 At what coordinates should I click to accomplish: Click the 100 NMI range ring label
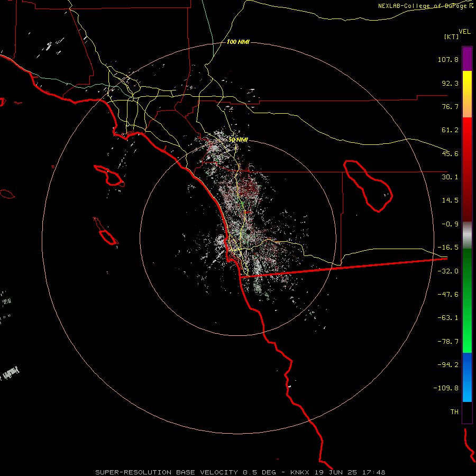tap(239, 42)
